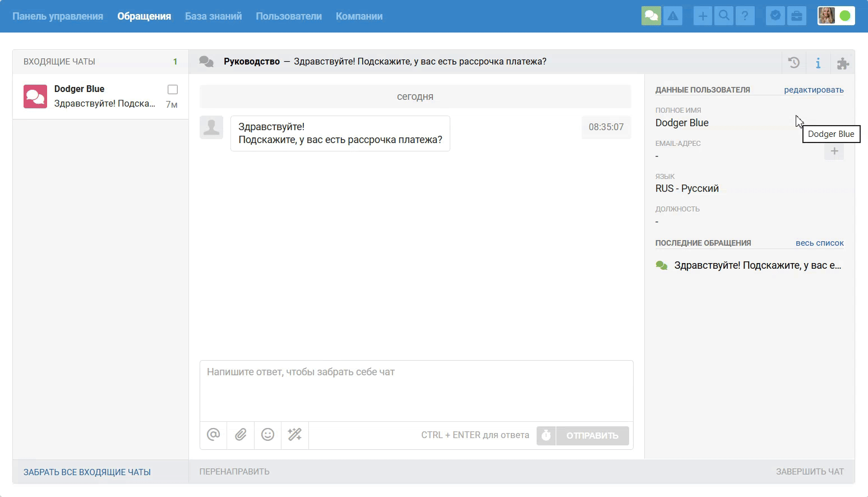The width and height of the screenshot is (868, 497).
Task: Click the pink chat icon for Dodger Blue
Action: point(35,96)
